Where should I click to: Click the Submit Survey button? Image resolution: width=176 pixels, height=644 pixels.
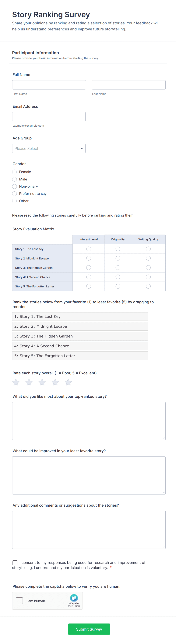tap(89, 629)
